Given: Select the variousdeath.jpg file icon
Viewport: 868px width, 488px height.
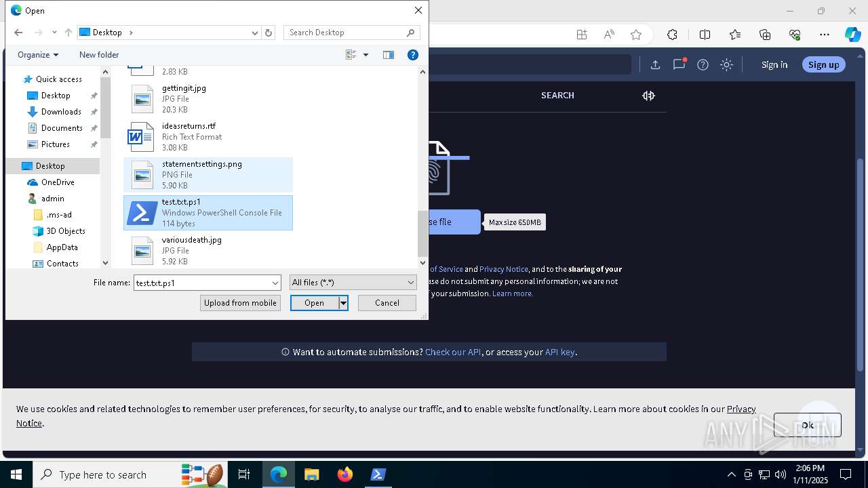Looking at the screenshot, I should (x=142, y=251).
